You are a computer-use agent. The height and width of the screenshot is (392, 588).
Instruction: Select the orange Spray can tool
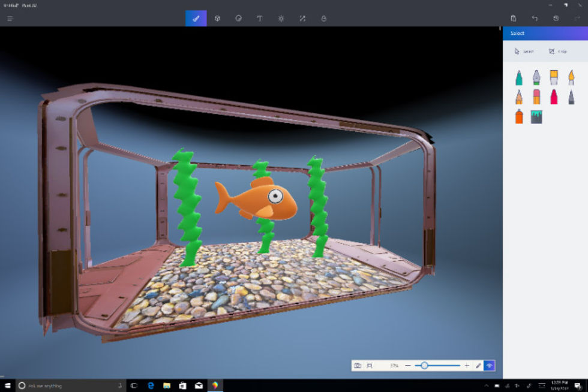point(519,116)
